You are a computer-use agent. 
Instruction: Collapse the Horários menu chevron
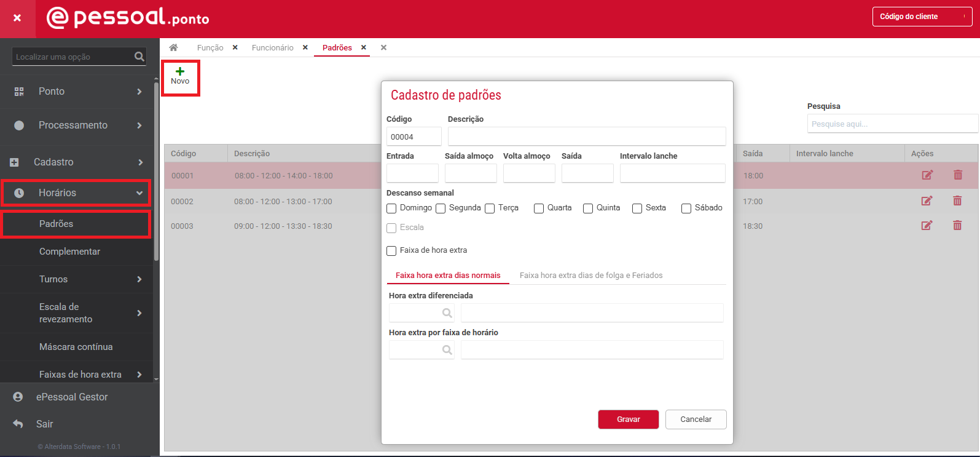(x=139, y=193)
